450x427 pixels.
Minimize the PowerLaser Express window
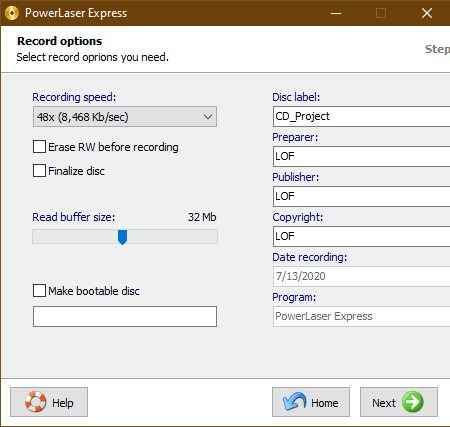336,13
